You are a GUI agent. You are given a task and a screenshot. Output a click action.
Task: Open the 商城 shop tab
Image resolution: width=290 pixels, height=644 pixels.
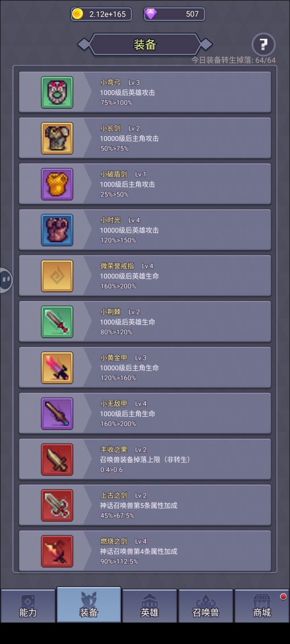(x=262, y=606)
